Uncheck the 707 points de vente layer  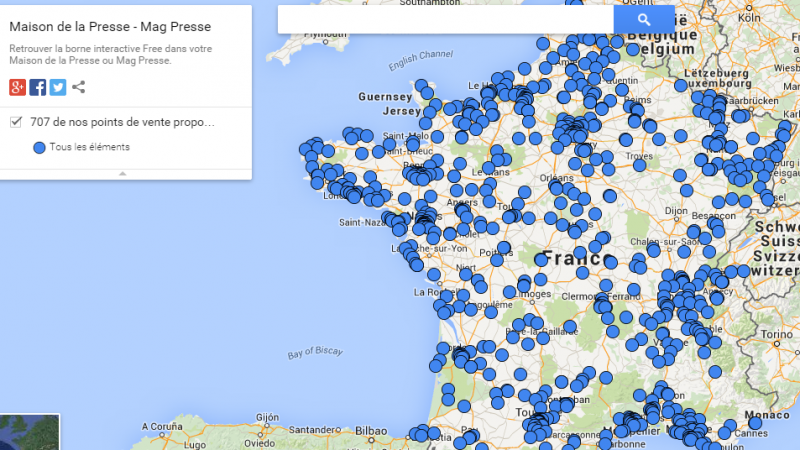coord(16,122)
